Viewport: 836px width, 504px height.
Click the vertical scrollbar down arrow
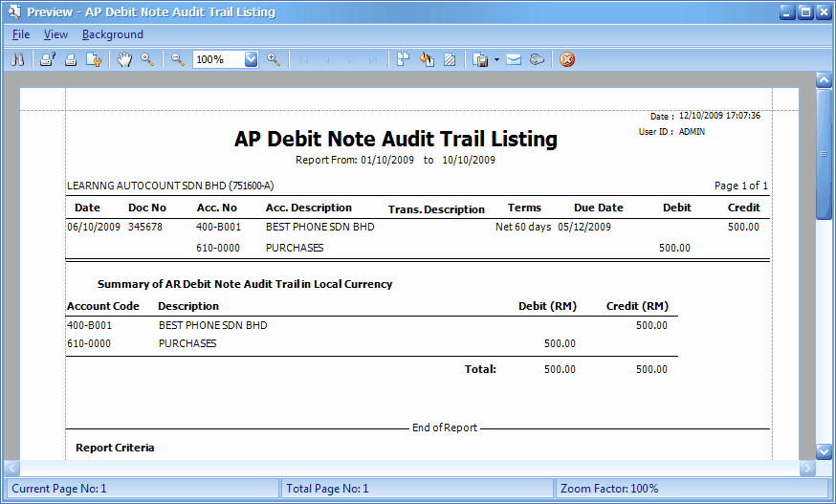(x=824, y=451)
